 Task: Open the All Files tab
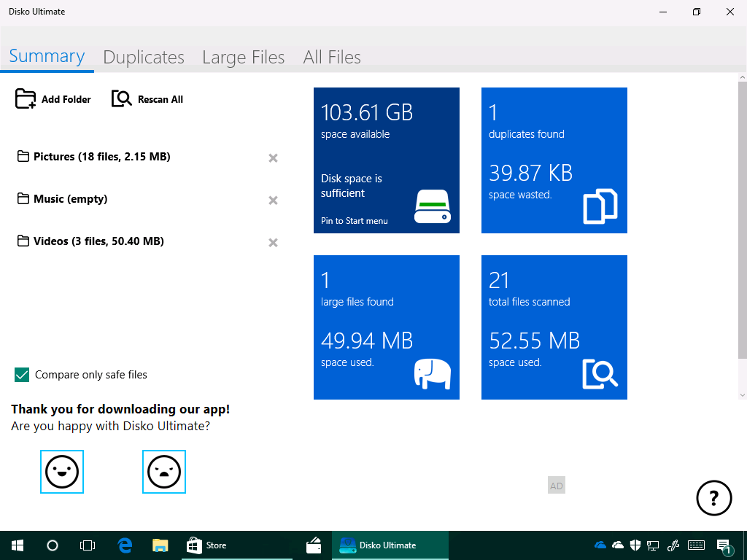point(332,57)
